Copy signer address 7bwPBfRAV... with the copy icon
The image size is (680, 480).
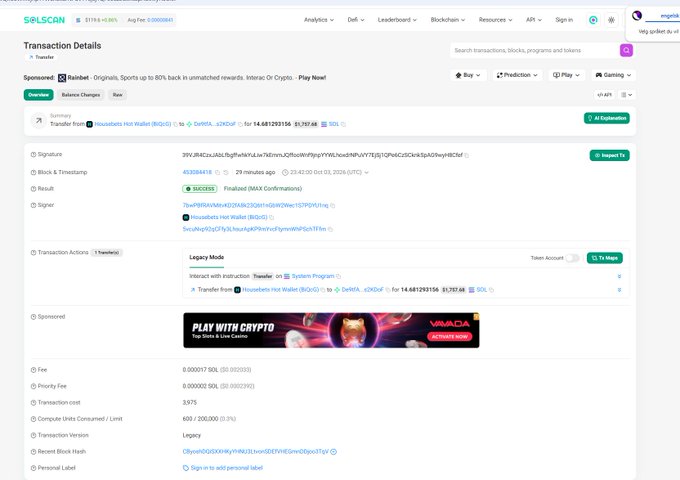coord(333,206)
